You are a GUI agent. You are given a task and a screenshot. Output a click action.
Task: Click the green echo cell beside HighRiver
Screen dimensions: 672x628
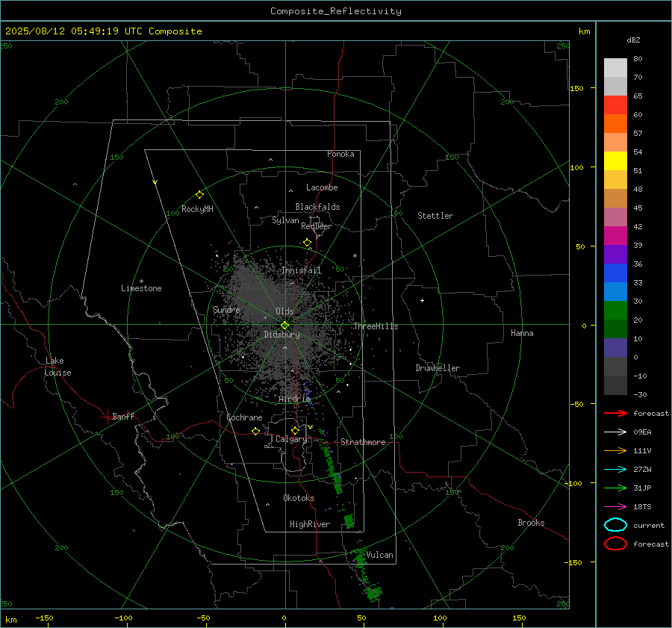[349, 520]
